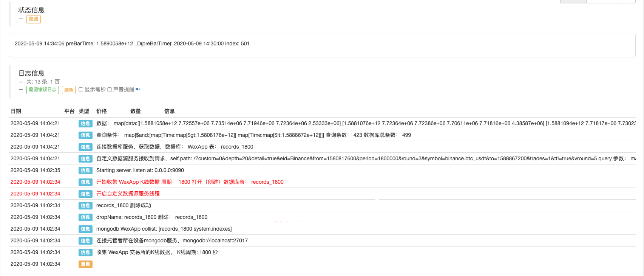The width and height of the screenshot is (644, 276).
Task: Click the date on the '连接数据库服务' row
Action: 36,147
